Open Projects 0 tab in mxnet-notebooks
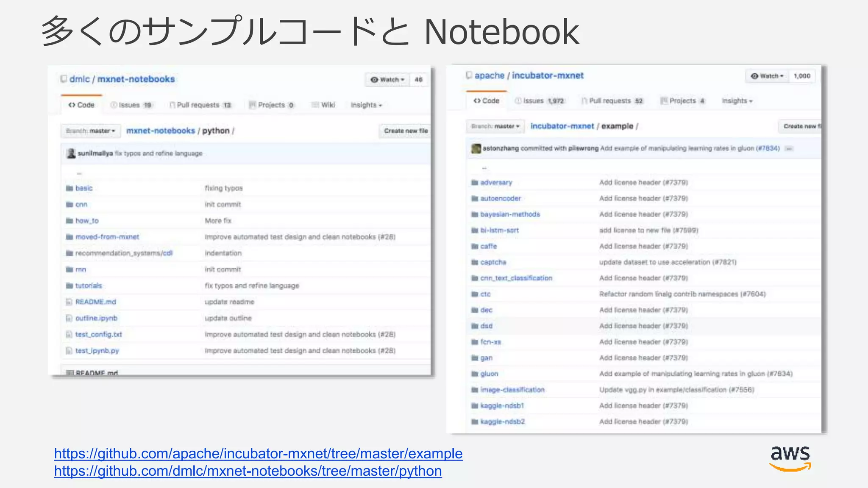 pyautogui.click(x=272, y=105)
